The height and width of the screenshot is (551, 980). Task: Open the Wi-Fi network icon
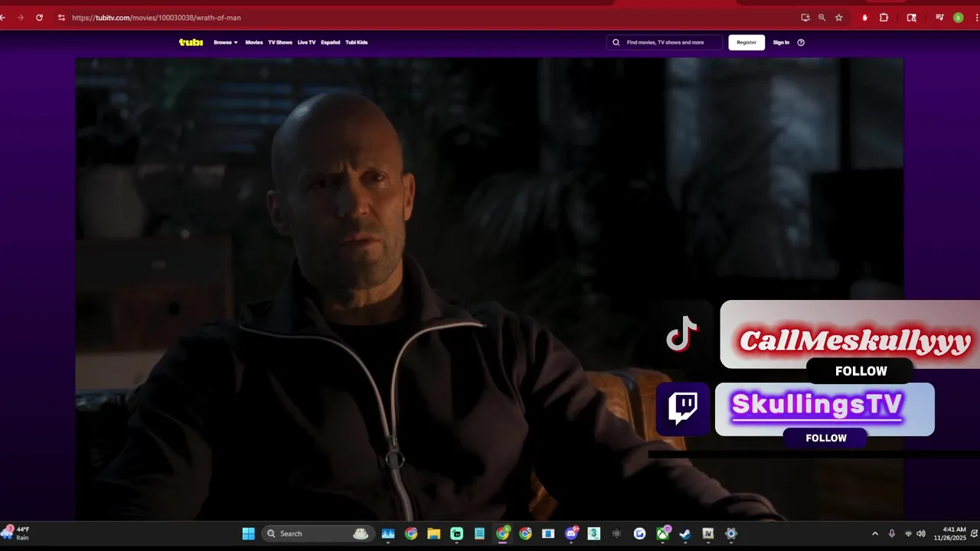(x=909, y=533)
